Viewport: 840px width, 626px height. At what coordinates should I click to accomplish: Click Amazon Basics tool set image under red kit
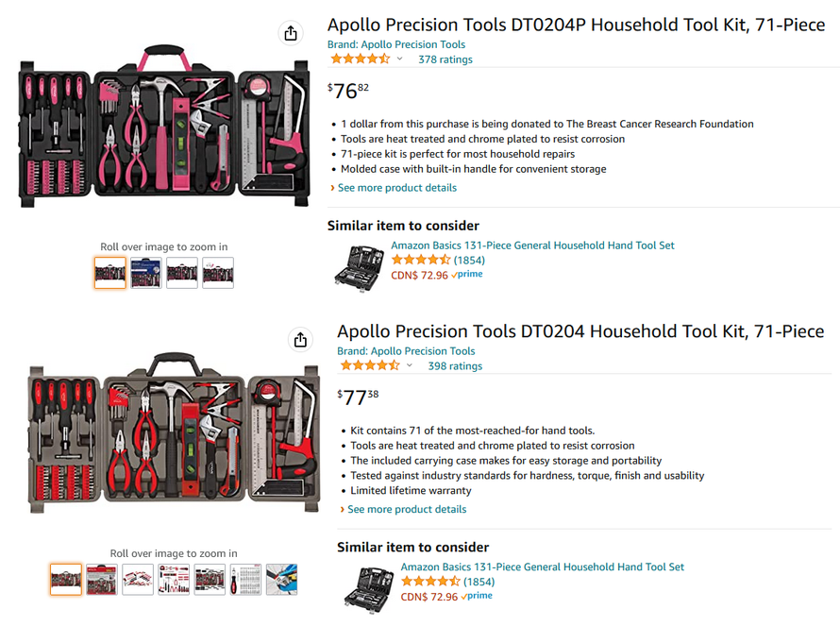pyautogui.click(x=369, y=589)
